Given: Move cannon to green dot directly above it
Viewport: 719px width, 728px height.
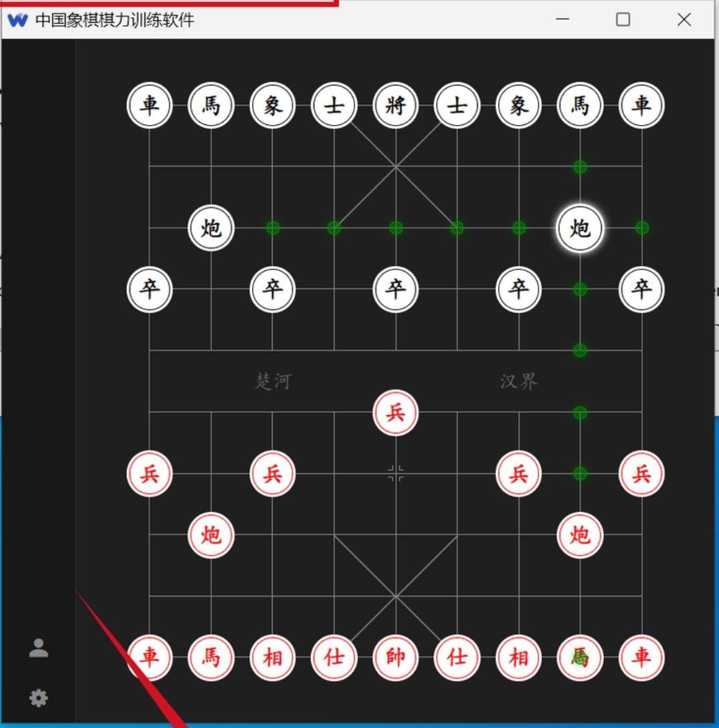Looking at the screenshot, I should point(580,166).
